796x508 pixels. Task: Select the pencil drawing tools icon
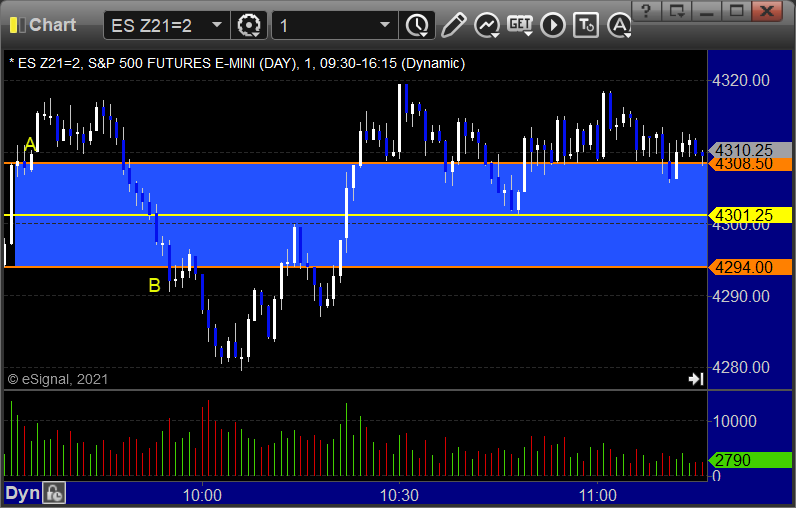453,25
